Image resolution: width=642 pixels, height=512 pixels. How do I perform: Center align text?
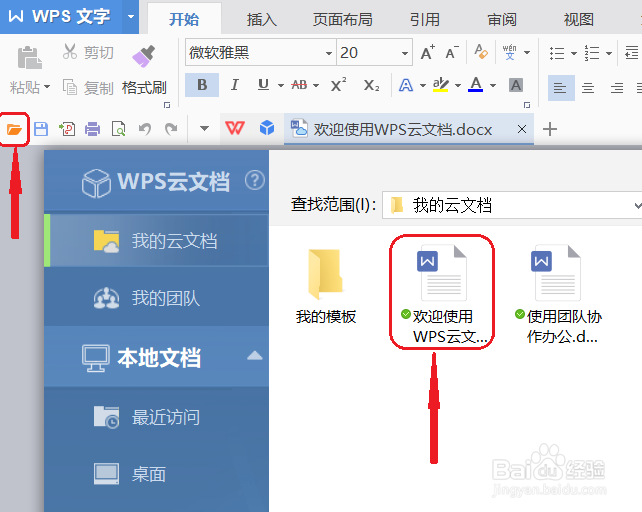pyautogui.click(x=588, y=88)
